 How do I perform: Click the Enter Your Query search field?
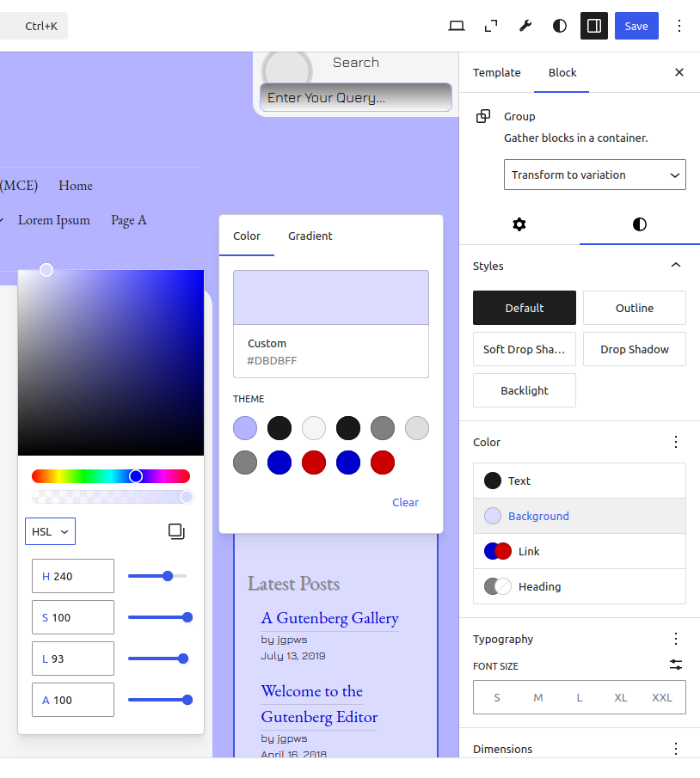[356, 97]
